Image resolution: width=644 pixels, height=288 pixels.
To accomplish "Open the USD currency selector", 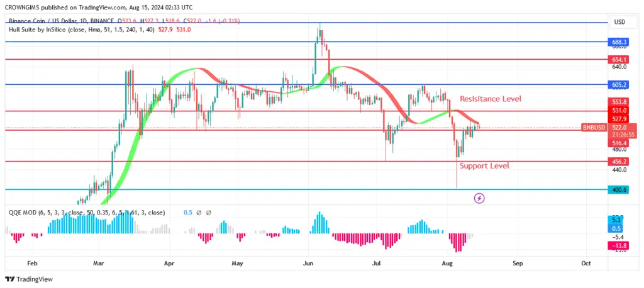I will (619, 22).
